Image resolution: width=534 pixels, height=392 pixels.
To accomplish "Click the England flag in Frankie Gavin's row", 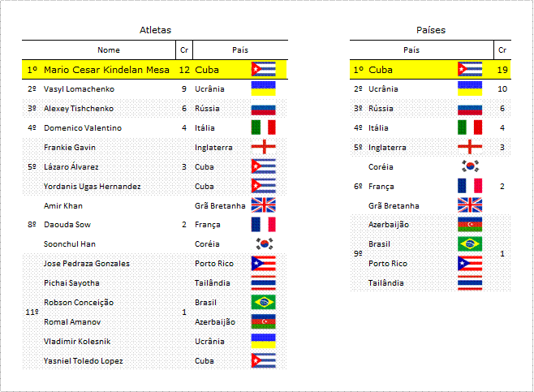I will pos(263,147).
